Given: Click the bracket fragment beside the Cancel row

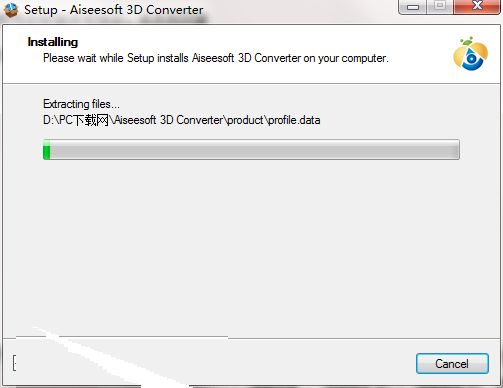Looking at the screenshot, I should (14, 363).
